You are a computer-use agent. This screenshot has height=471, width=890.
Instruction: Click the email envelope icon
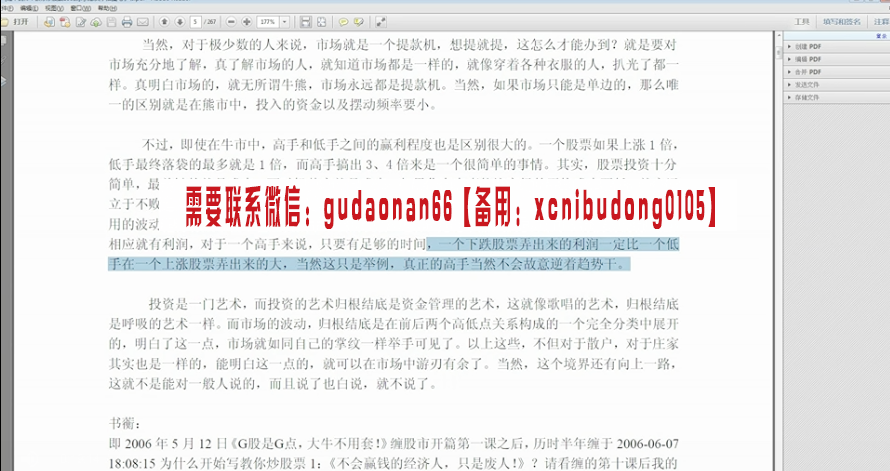click(x=142, y=22)
